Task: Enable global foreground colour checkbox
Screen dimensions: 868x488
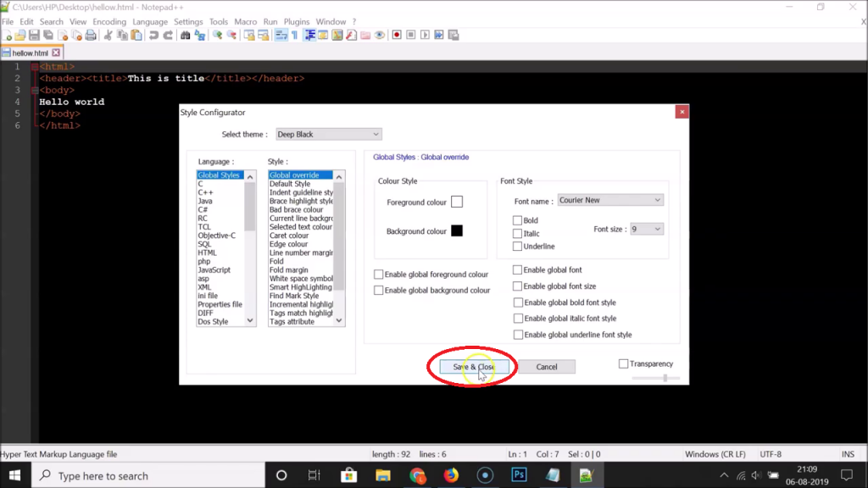Action: pyautogui.click(x=379, y=274)
